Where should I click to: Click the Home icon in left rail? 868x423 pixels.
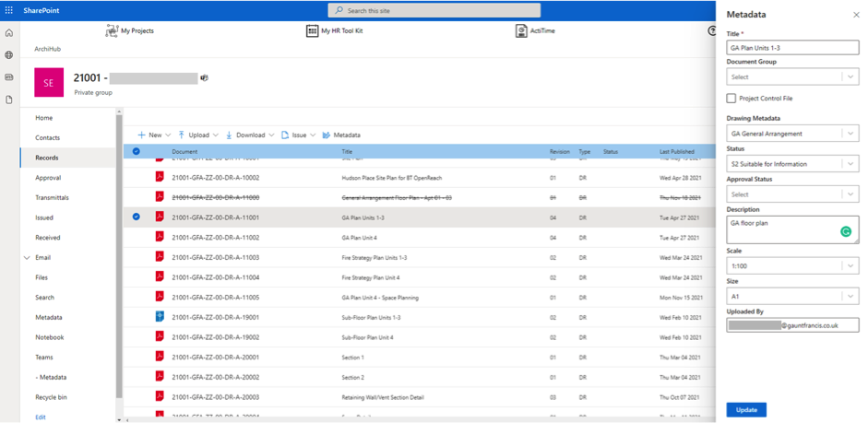pyautogui.click(x=9, y=33)
